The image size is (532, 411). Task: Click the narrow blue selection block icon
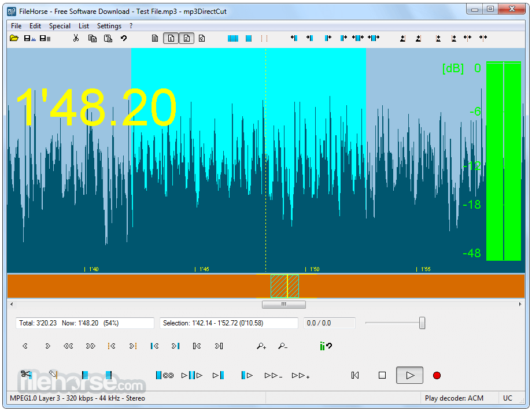(x=248, y=38)
